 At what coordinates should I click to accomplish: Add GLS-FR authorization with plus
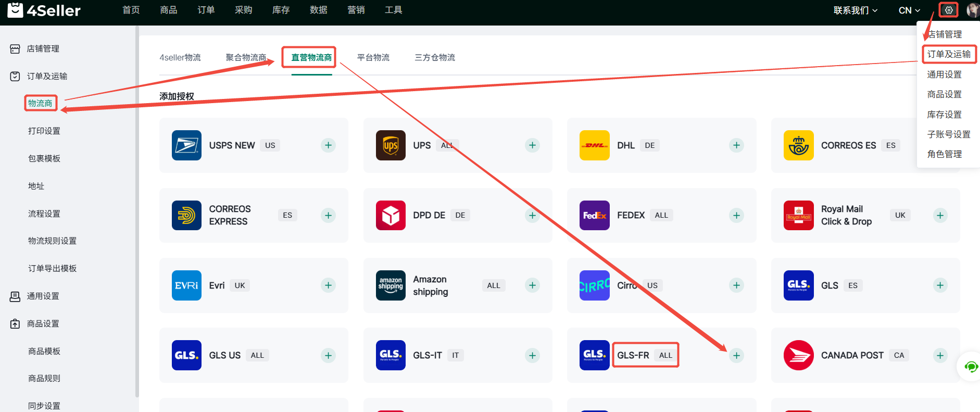(736, 356)
